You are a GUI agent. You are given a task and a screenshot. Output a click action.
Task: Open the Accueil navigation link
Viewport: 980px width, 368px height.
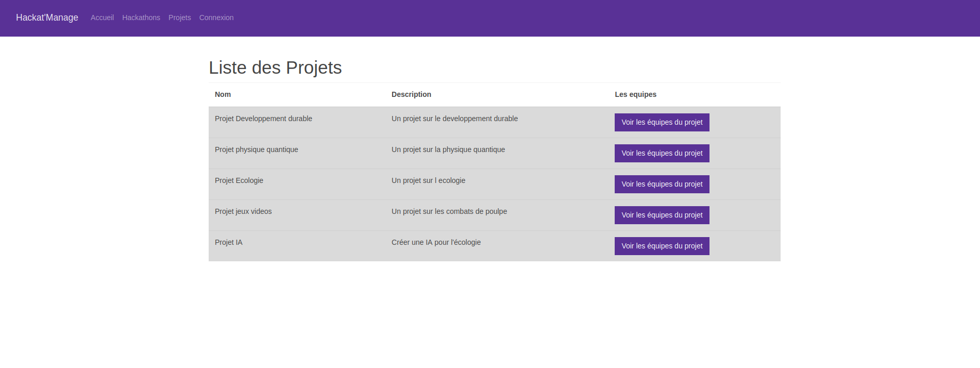point(102,18)
